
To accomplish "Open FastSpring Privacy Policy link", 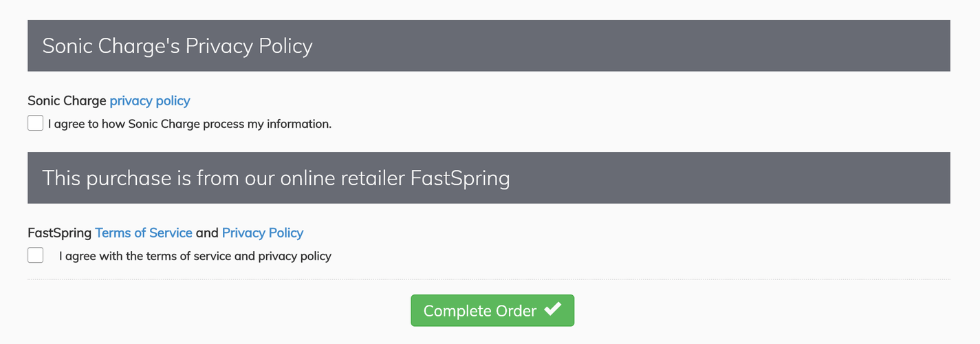I will click(x=263, y=233).
